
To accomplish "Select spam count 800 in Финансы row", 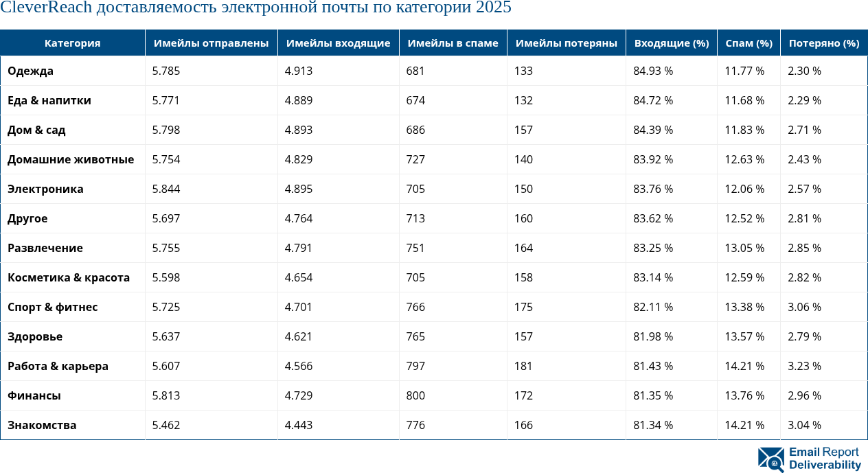I will coord(415,395).
